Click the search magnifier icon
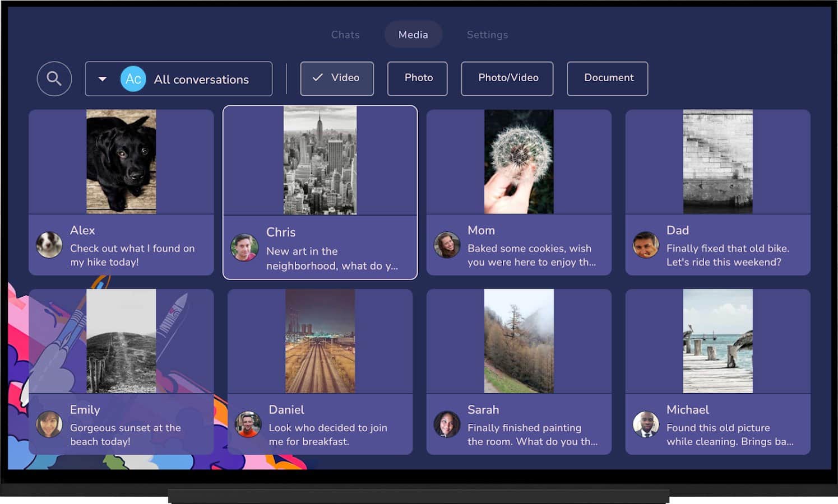 [54, 79]
